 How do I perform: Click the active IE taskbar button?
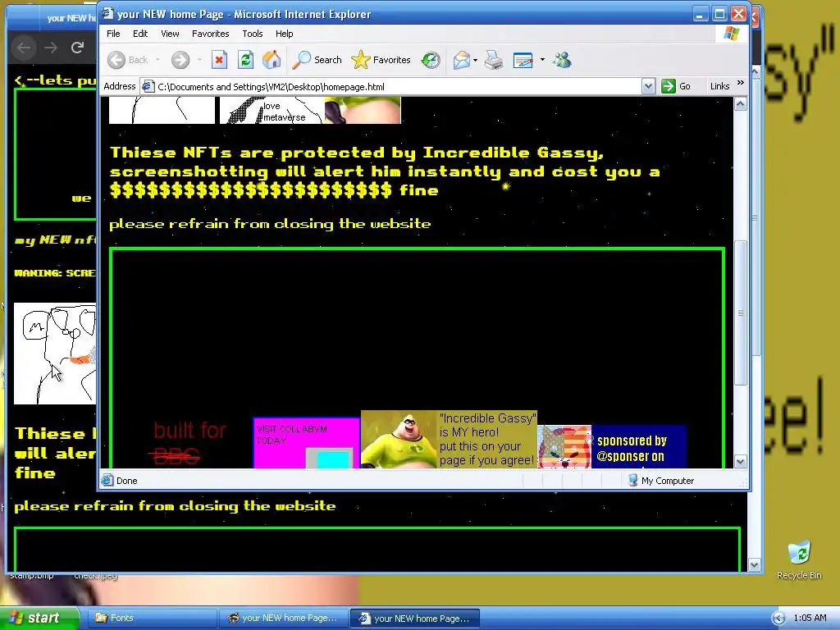414,619
